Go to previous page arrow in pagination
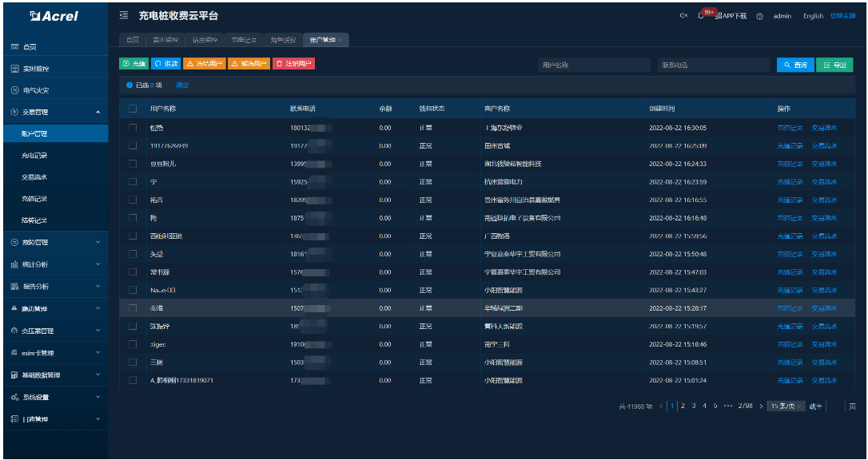 tap(661, 406)
